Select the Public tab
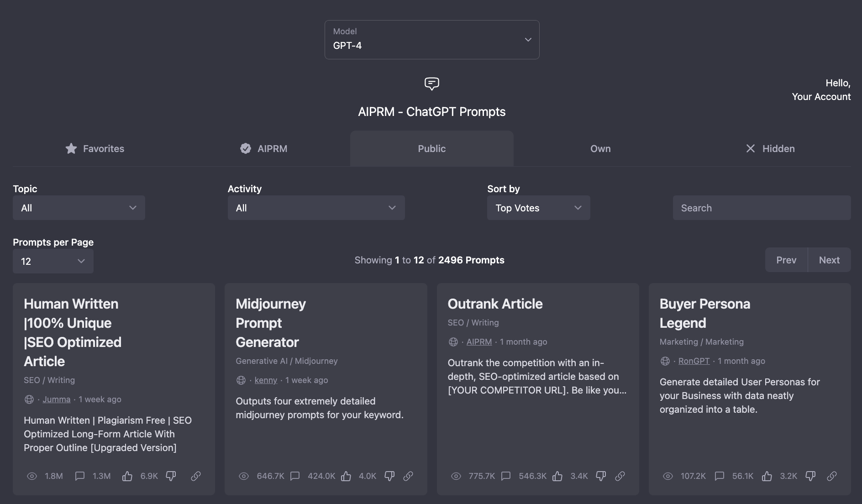This screenshot has height=504, width=862. (x=432, y=148)
